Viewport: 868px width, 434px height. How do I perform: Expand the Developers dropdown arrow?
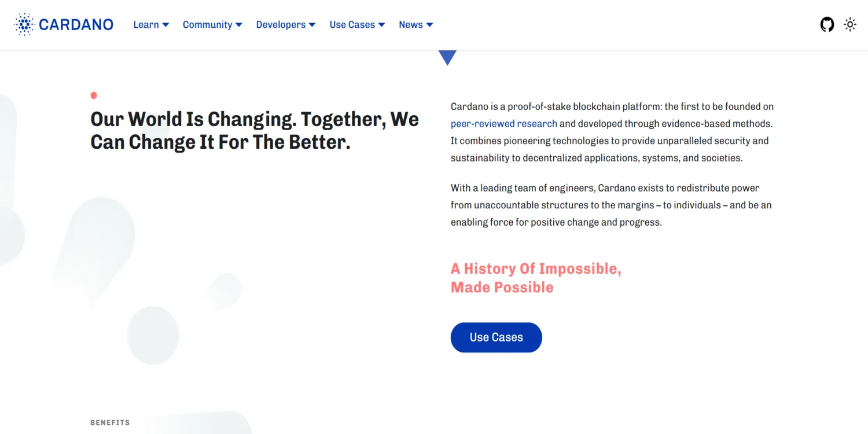click(x=312, y=25)
